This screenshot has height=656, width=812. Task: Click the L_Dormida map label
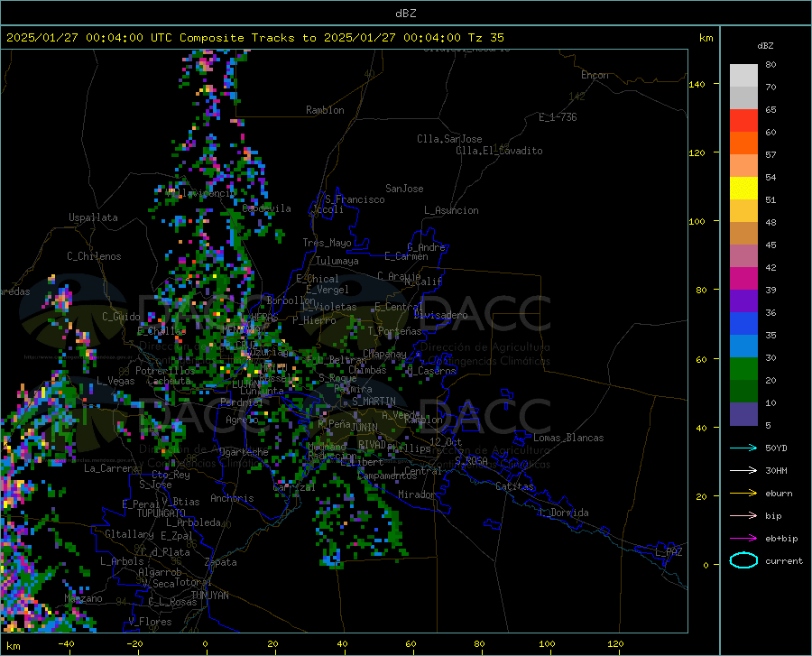pos(564,513)
